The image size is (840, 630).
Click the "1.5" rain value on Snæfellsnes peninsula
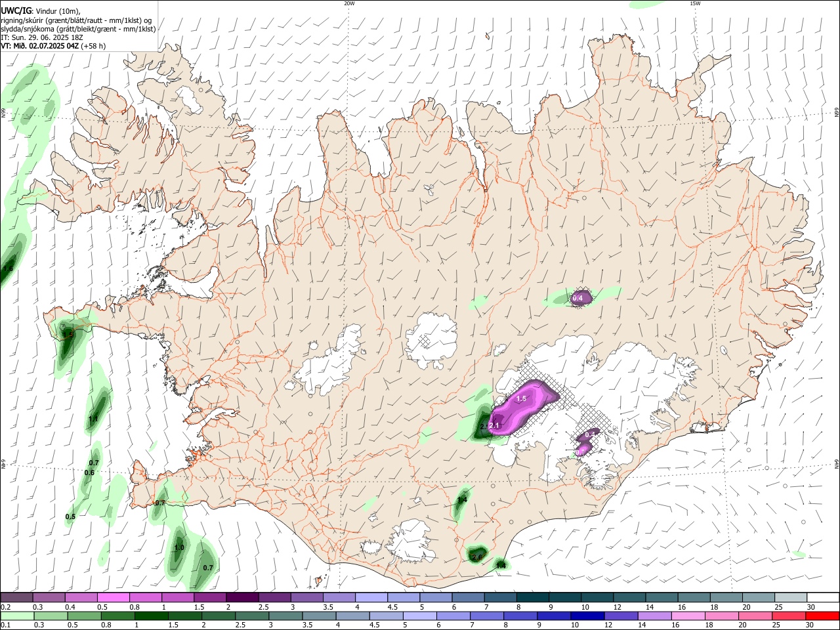coord(68,335)
